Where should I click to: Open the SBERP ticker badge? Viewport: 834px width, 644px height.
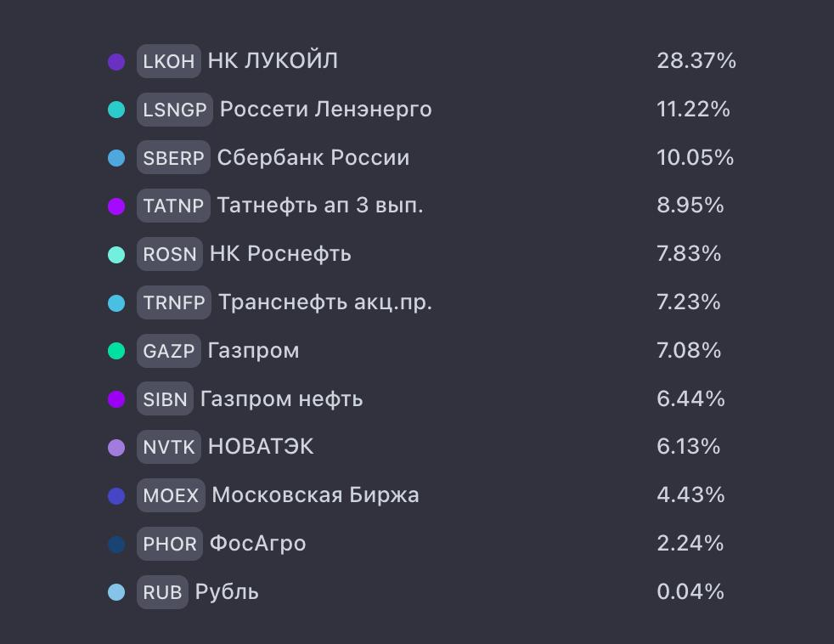coord(173,157)
